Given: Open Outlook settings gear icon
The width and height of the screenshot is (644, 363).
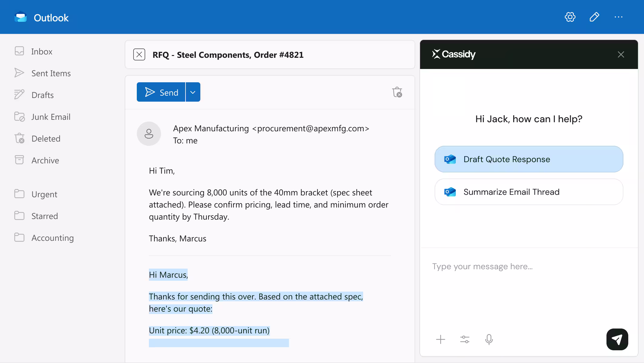Looking at the screenshot, I should coord(570,17).
